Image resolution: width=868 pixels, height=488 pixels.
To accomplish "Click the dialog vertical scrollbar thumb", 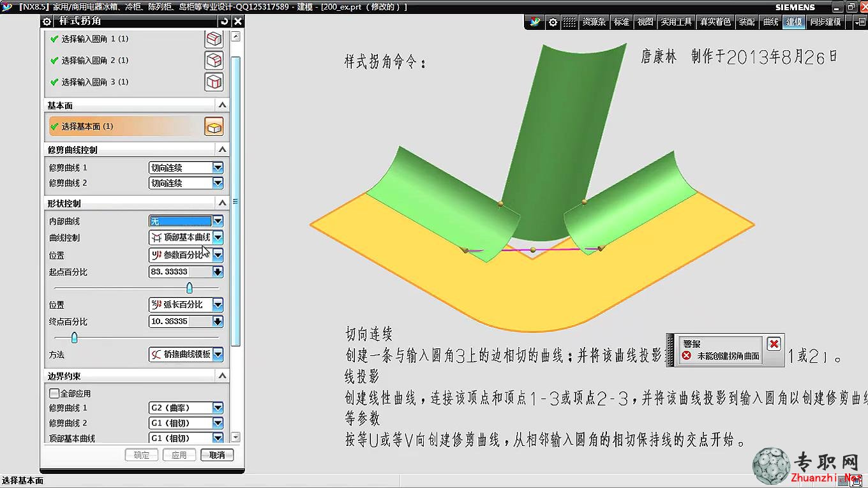I will [x=236, y=201].
